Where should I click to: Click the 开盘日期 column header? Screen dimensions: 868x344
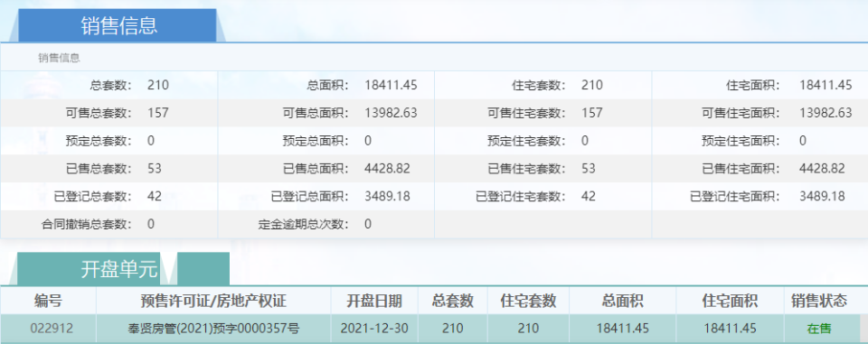(374, 301)
